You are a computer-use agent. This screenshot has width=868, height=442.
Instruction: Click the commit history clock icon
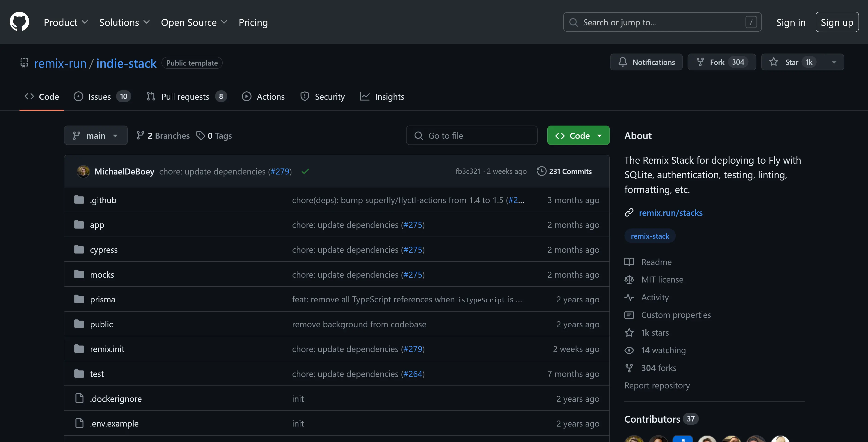point(541,171)
